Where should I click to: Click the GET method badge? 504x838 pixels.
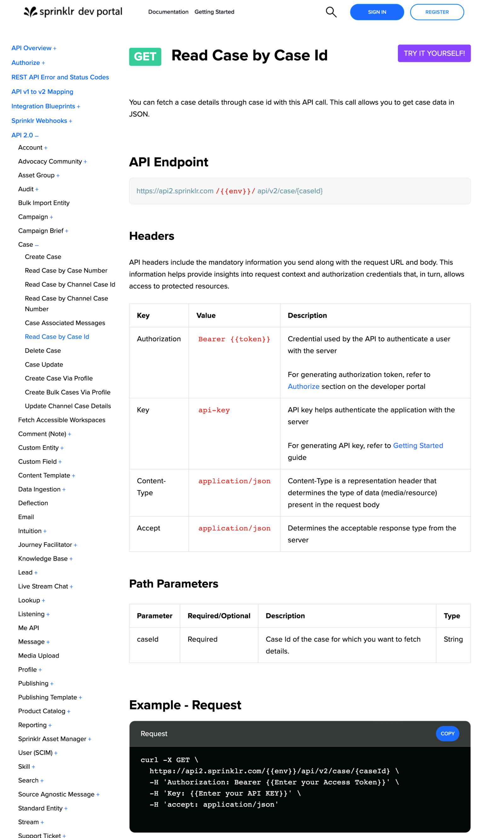click(145, 56)
